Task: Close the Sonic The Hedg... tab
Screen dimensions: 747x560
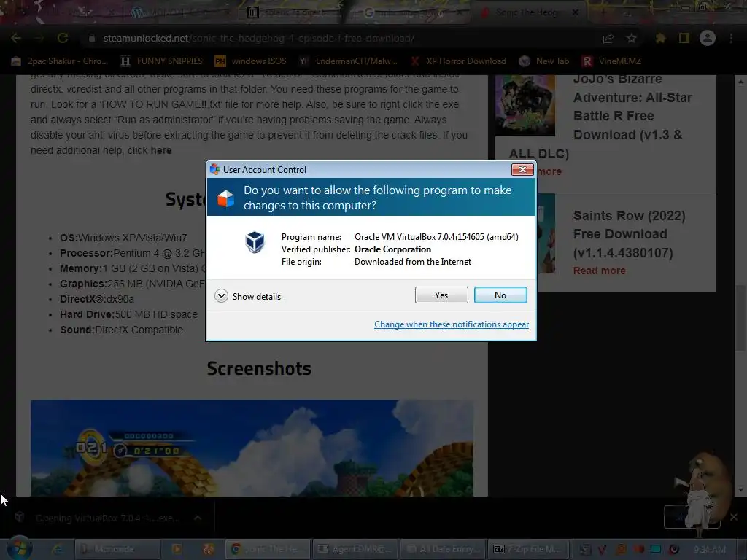Action: tap(576, 12)
